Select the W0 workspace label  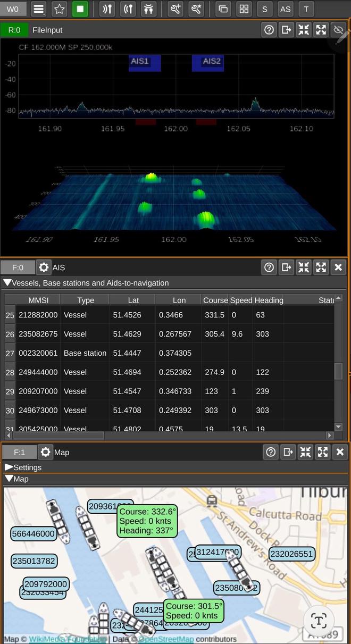pos(13,9)
